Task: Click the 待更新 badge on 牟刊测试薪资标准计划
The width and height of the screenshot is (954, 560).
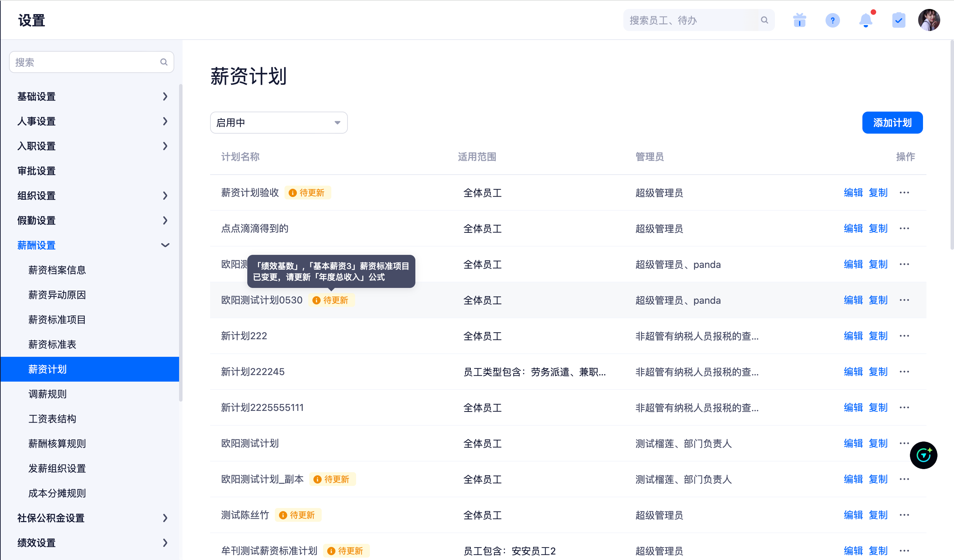Action: (x=346, y=551)
